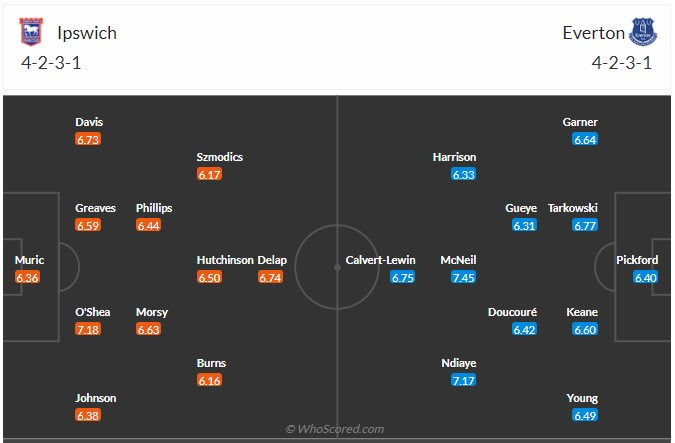675x443 pixels.
Task: Select Szmodics player name
Action: tap(220, 157)
